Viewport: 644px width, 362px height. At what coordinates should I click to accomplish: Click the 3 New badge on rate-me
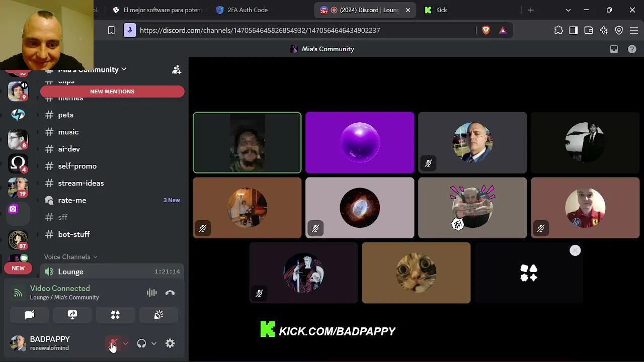(x=172, y=200)
